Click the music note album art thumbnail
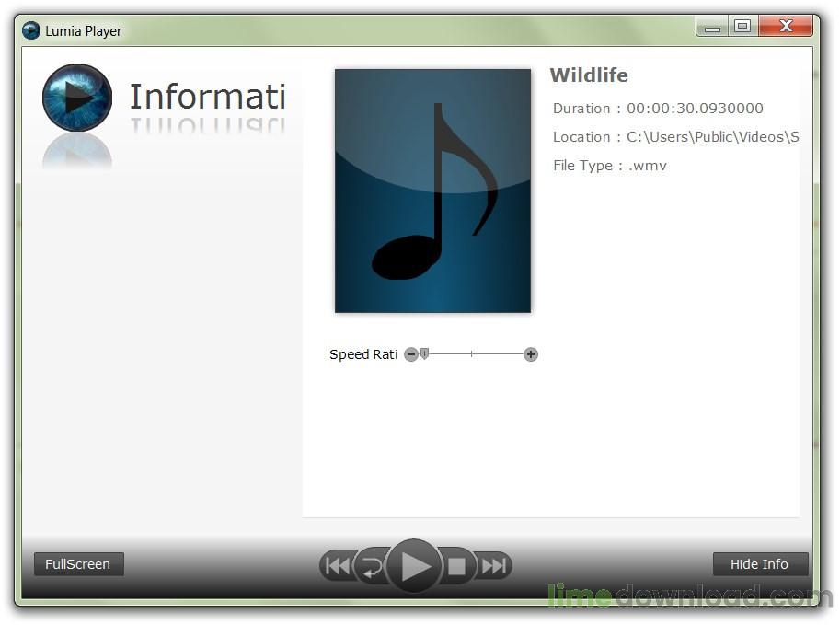This screenshot has height=625, width=840. (432, 191)
